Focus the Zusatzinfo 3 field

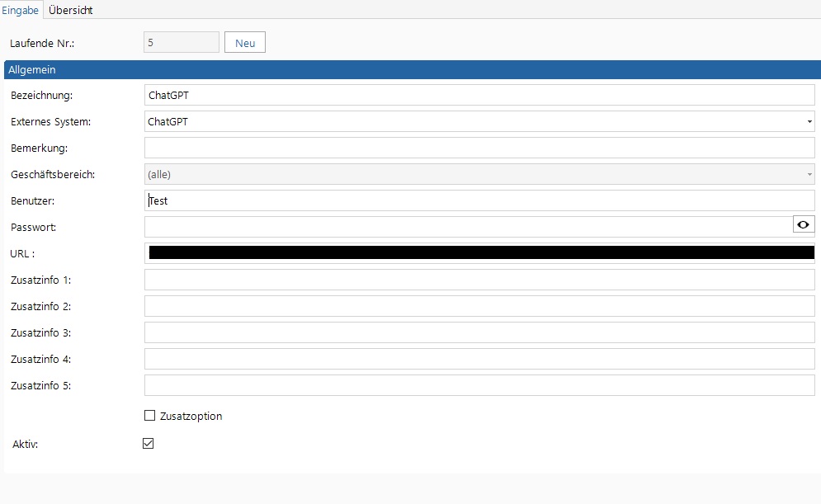coord(479,333)
